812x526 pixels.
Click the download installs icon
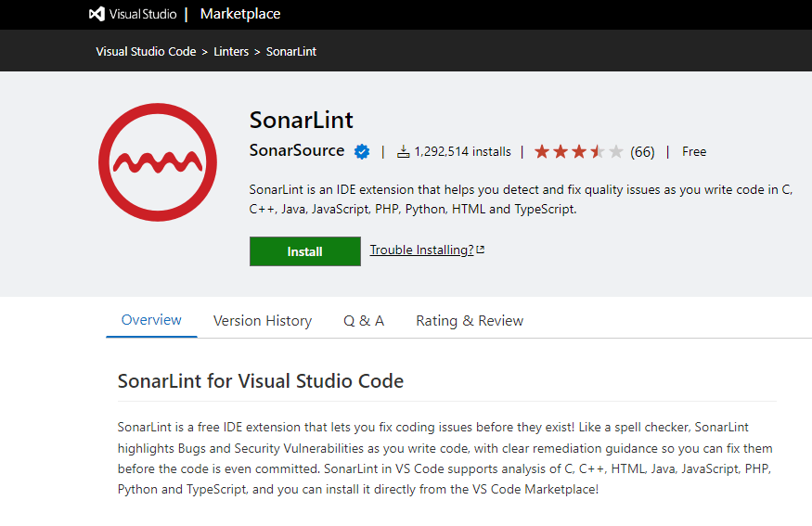click(x=404, y=151)
